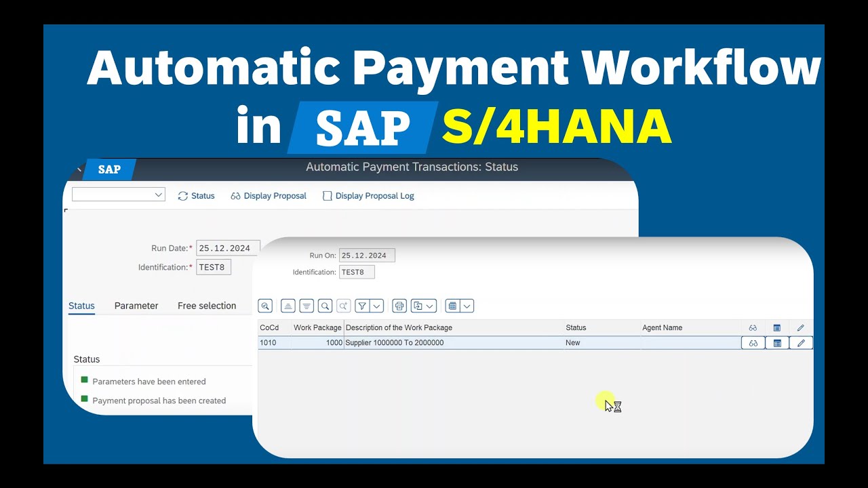Click the Status column header in the table
868x488 pixels.
coord(602,327)
